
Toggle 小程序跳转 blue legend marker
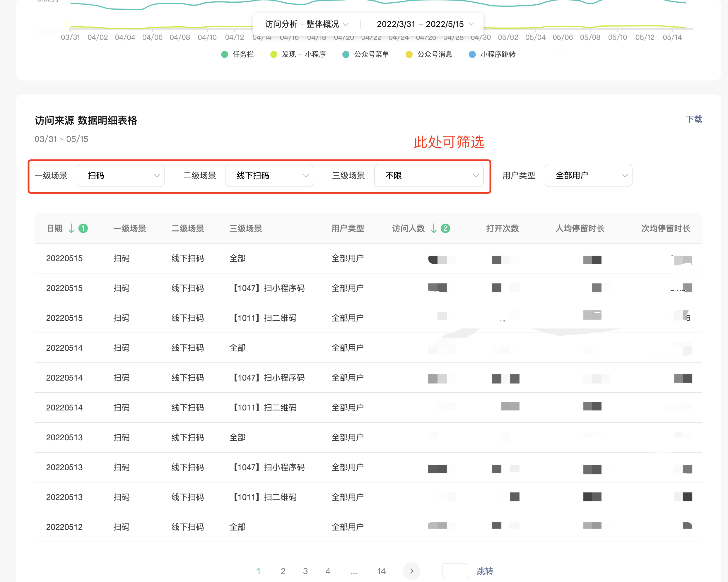tap(472, 54)
